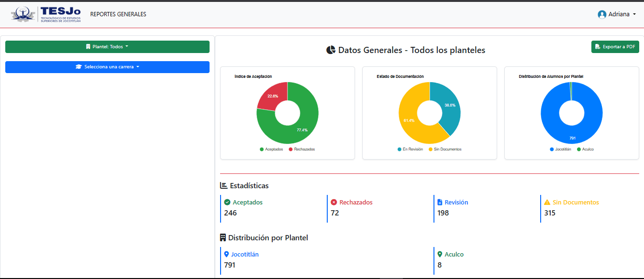Click the Adriana user avatar icon
The height and width of the screenshot is (279, 644).
point(602,14)
